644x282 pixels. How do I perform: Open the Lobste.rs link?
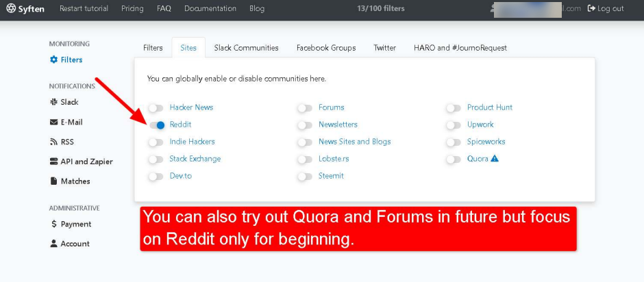(334, 158)
